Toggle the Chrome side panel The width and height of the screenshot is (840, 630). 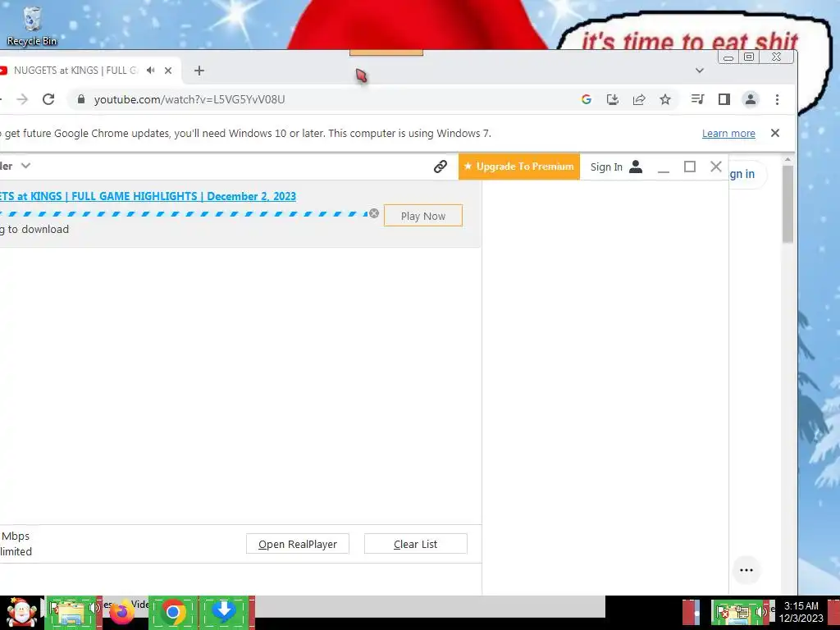tap(724, 99)
